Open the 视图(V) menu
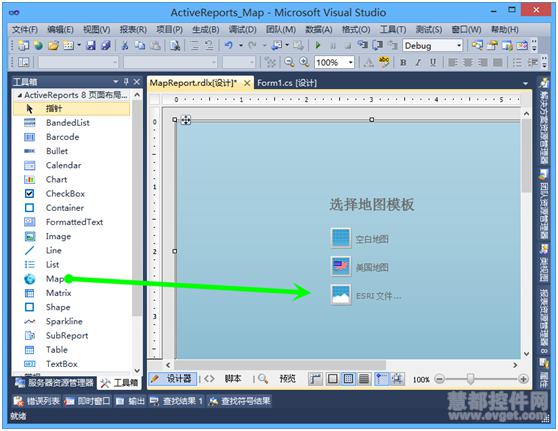558x431 pixels. [x=96, y=30]
